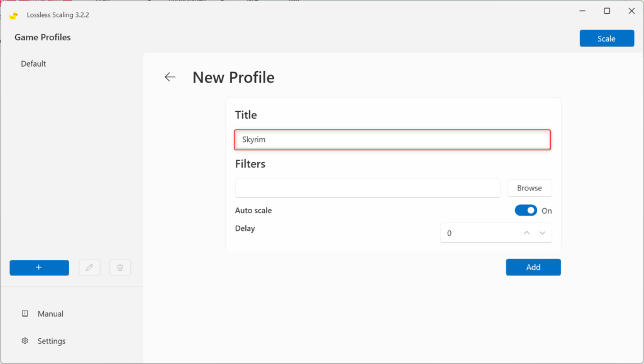
Task: Click the empty Filters text field
Action: coord(367,187)
